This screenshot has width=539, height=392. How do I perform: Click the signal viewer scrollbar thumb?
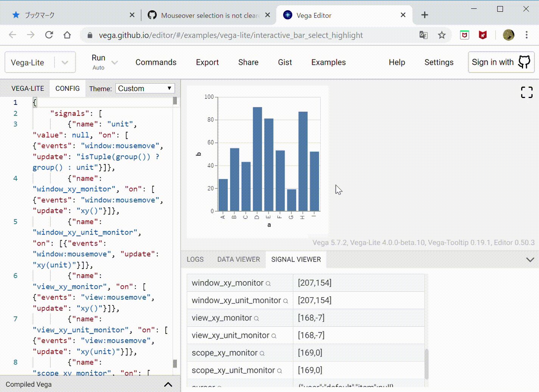pos(427,364)
